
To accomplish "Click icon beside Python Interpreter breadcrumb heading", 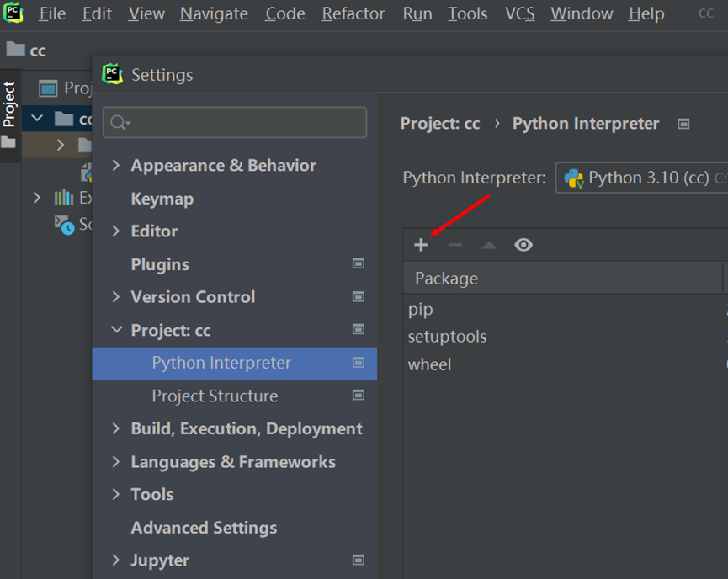I will point(683,124).
